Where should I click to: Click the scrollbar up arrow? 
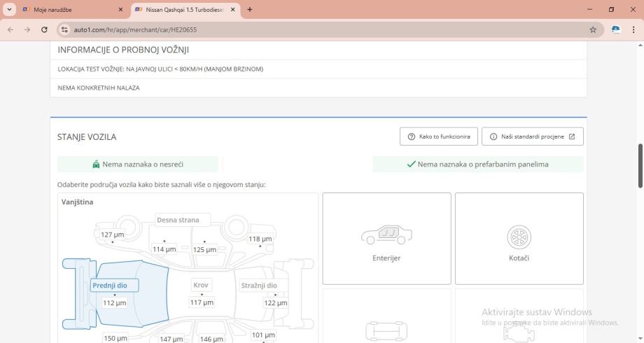(x=640, y=44)
